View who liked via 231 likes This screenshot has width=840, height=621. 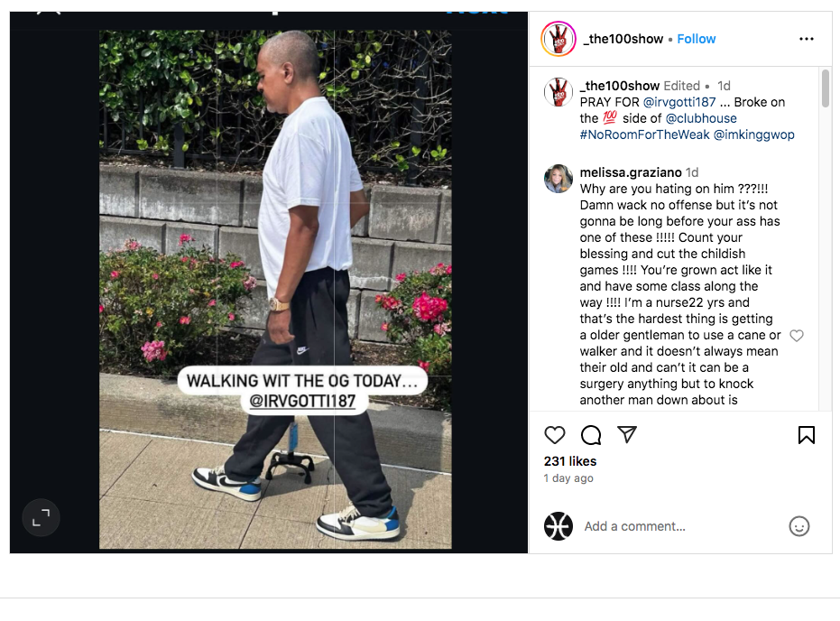pyautogui.click(x=570, y=461)
